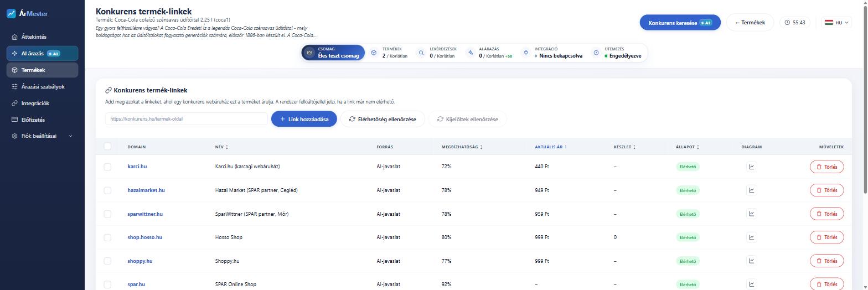The image size is (868, 290).
Task: Check the karci.hu row checkbox
Action: 107,167
